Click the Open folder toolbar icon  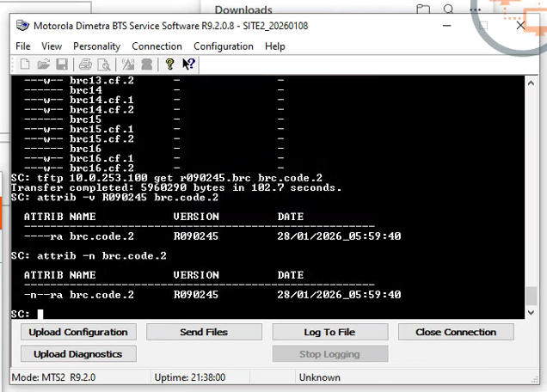(x=44, y=64)
